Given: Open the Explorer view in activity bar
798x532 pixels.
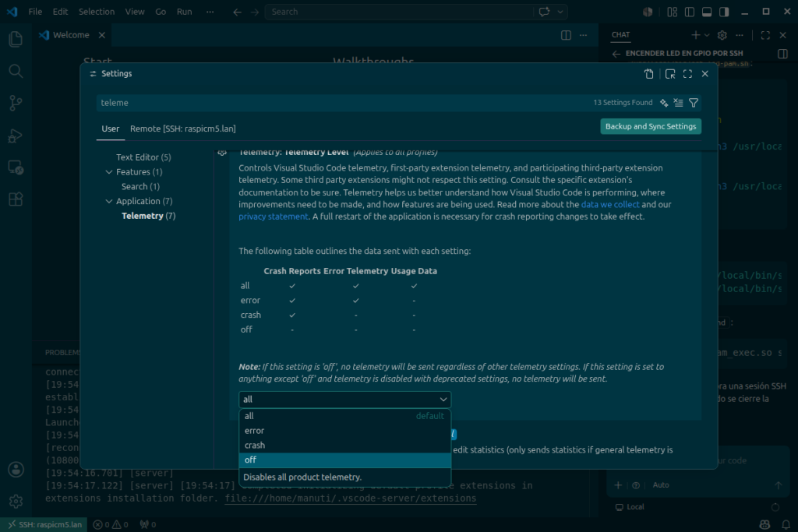Looking at the screenshot, I should 16,39.
